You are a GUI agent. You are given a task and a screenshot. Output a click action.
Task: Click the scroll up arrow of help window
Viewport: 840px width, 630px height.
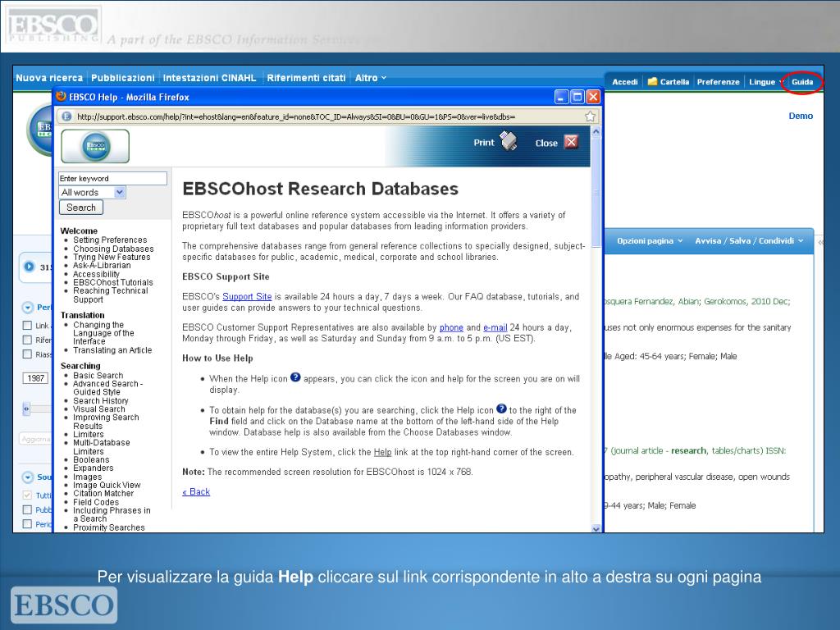tap(596, 130)
